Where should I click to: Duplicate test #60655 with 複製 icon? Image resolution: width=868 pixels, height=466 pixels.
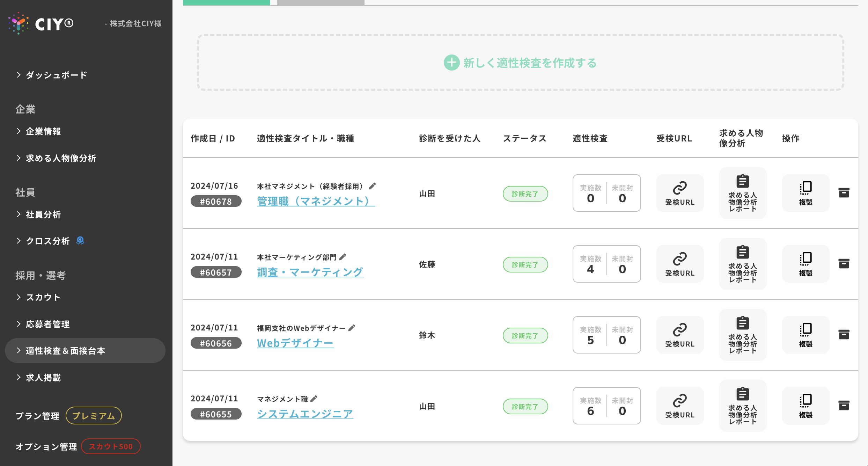[x=805, y=406]
